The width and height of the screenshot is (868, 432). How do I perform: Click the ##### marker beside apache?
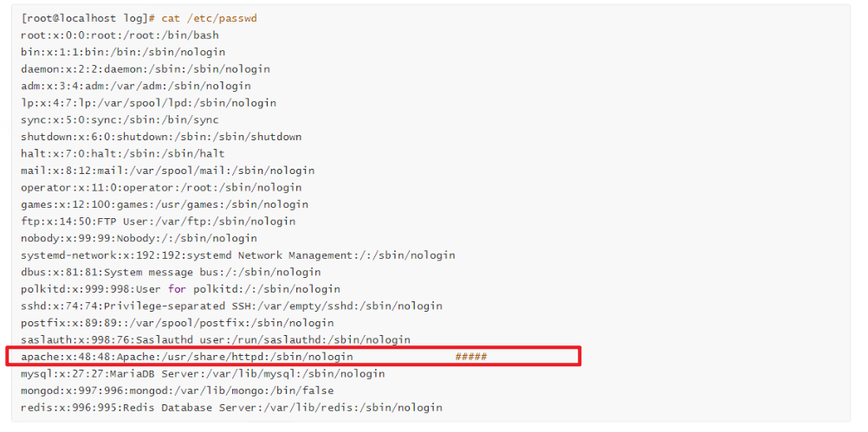coord(471,357)
